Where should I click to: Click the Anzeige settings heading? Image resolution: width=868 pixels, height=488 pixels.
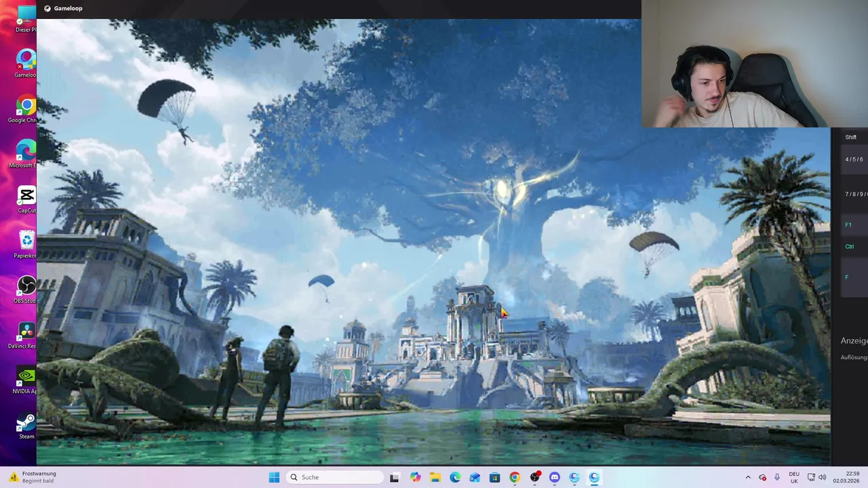(854, 340)
